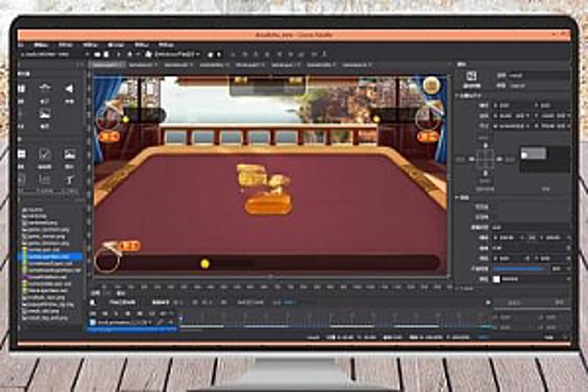Select the highlighted csd file in Resources list

[49, 257]
